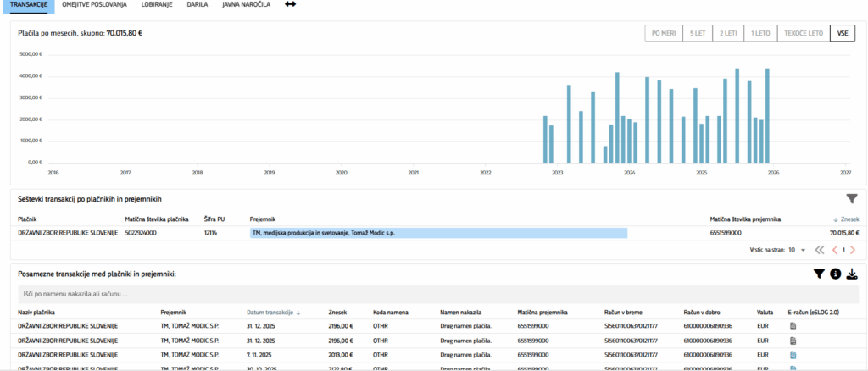Image resolution: width=868 pixels, height=371 pixels.
Task: Go to first page of summary table
Action: (819, 250)
